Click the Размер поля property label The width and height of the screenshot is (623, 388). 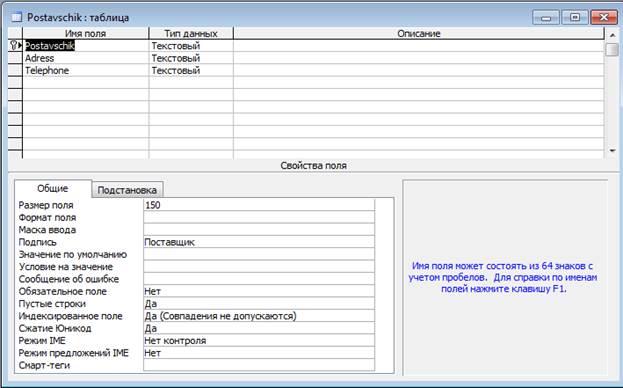point(46,205)
